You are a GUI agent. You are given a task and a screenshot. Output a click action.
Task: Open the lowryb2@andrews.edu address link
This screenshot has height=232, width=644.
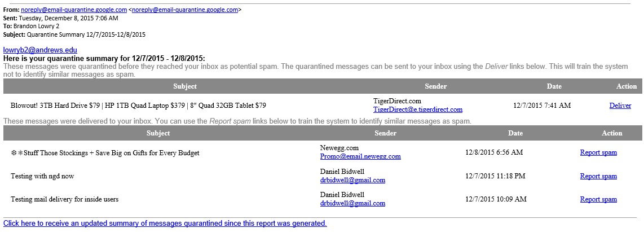coord(40,50)
